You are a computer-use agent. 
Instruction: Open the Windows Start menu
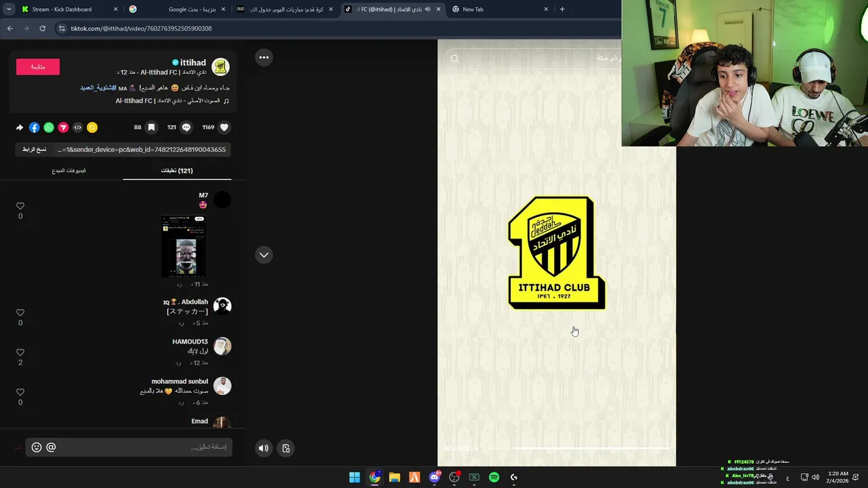[x=355, y=477]
